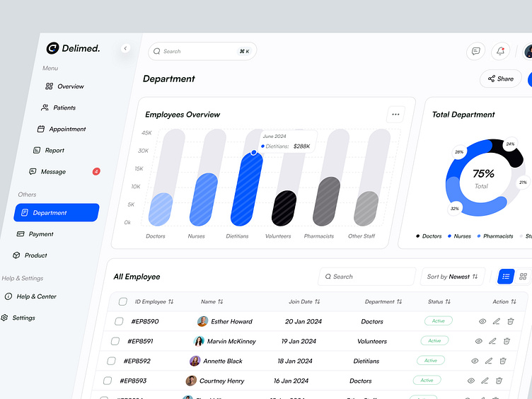The width and height of the screenshot is (532, 399).
Task: Sort by Action column
Action: pos(504,301)
